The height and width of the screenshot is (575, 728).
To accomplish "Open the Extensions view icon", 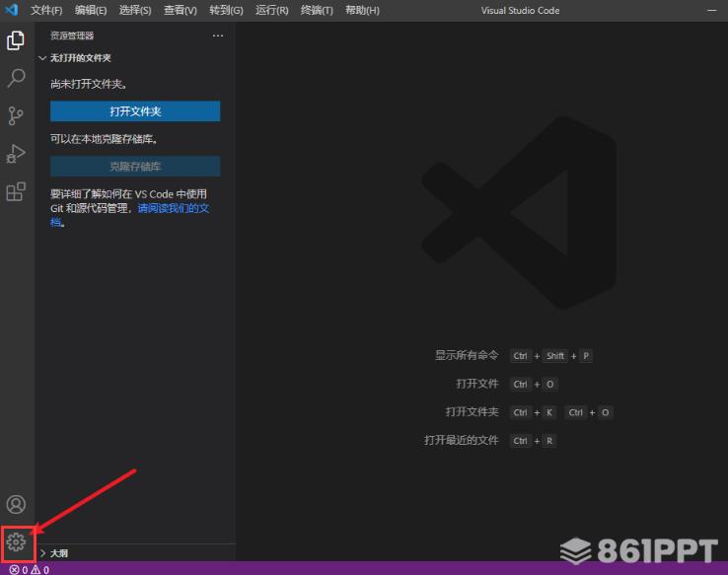I will tap(16, 191).
